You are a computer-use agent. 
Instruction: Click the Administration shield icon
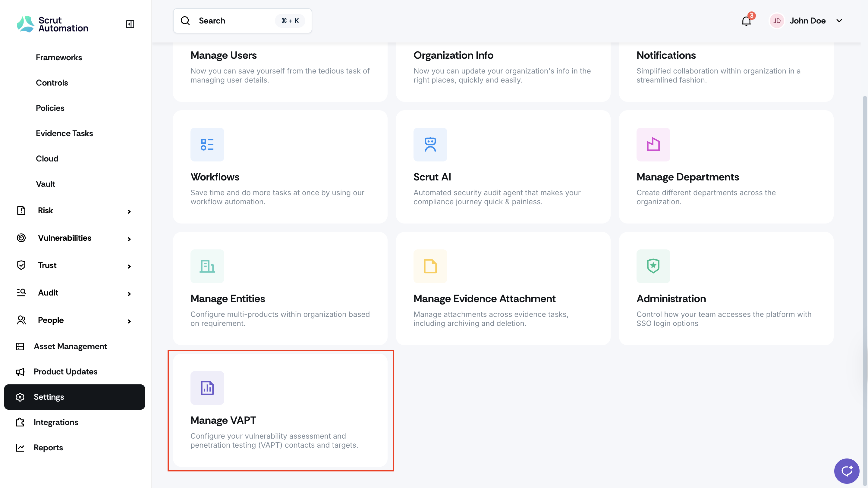pyautogui.click(x=653, y=266)
